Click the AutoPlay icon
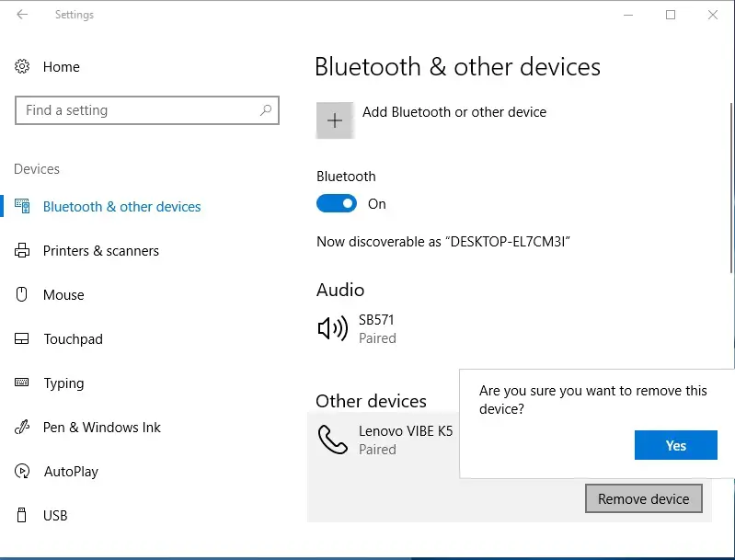Viewport: 735px width, 560px height. pos(22,471)
